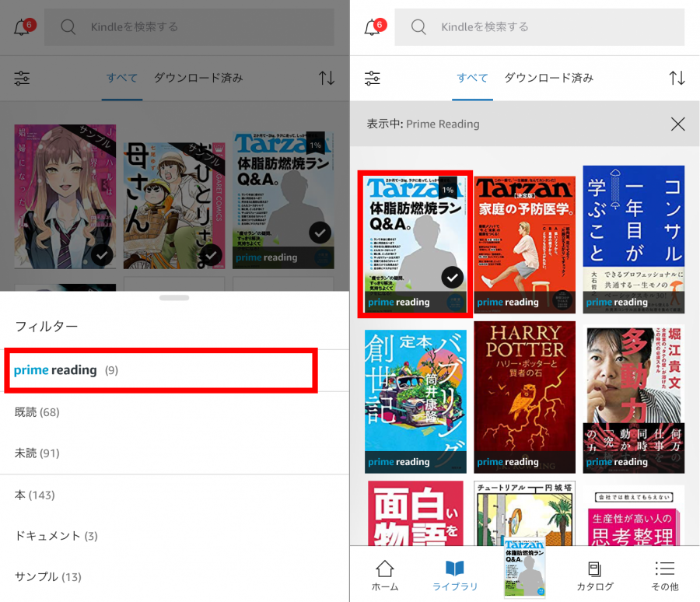Open pink-haired girl sample manga in left screen
Viewport: 700px width, 602px height.
pos(65,197)
